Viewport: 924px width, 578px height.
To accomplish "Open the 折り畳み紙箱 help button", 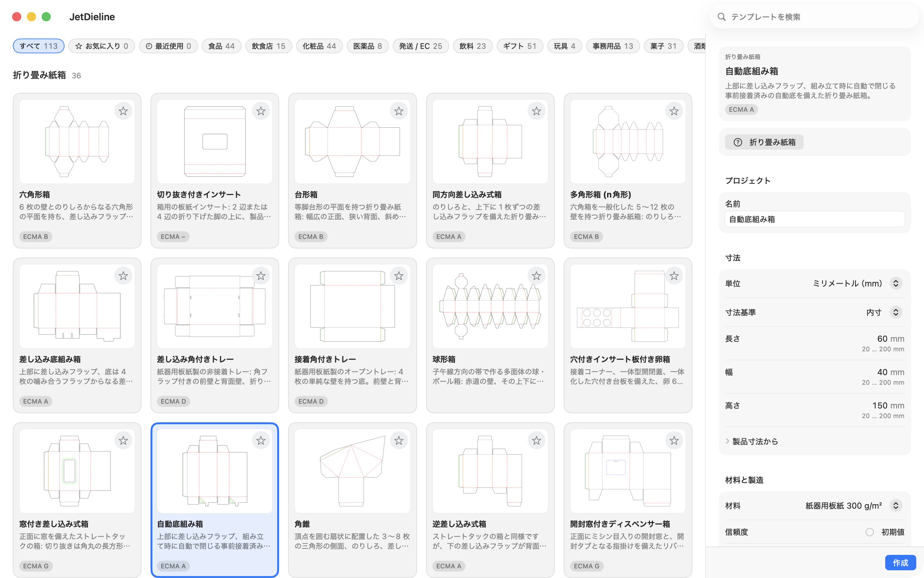I will (764, 142).
